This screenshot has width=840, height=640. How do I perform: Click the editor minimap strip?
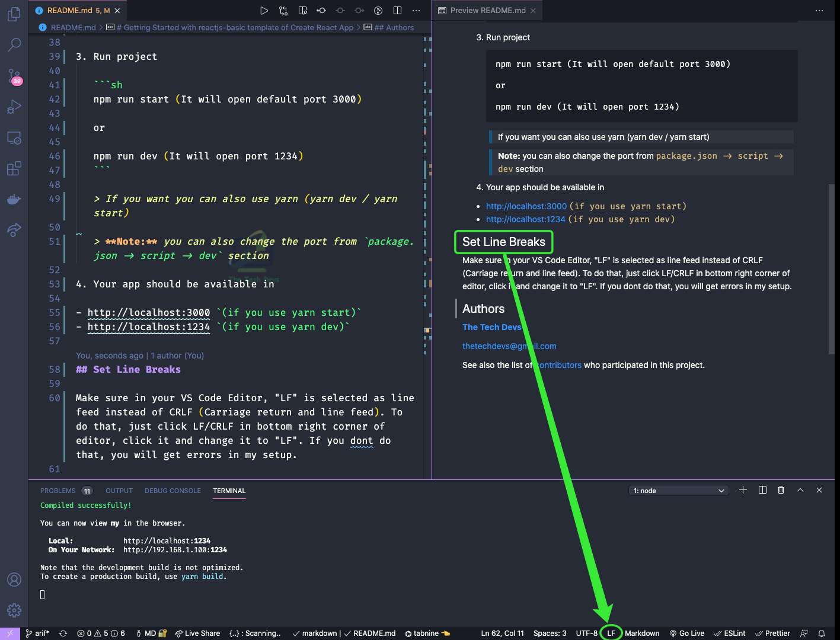click(427, 255)
